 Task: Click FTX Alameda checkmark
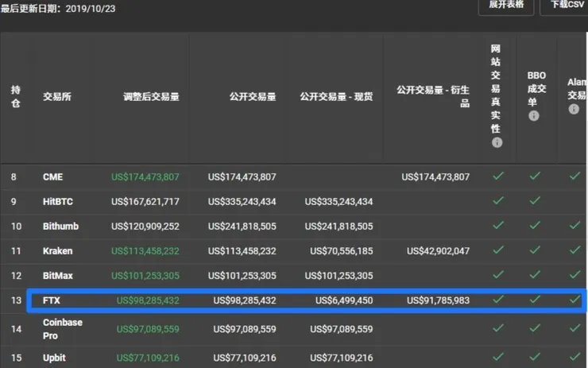(574, 300)
